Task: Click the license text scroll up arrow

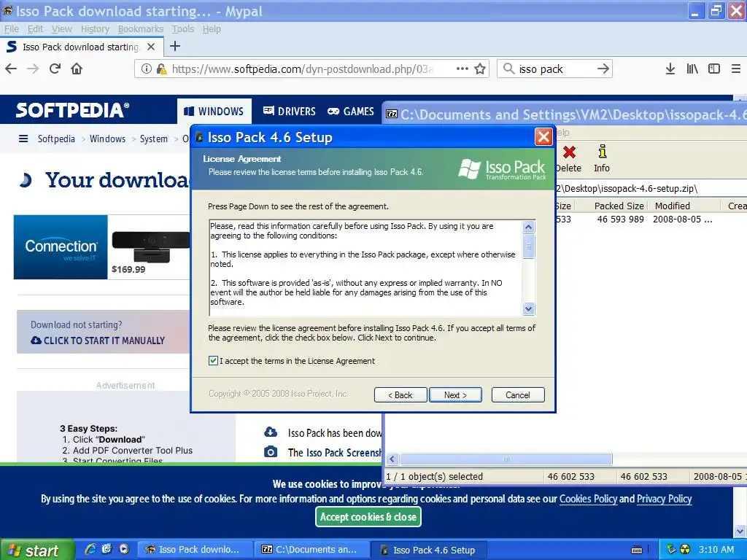Action: click(x=528, y=227)
